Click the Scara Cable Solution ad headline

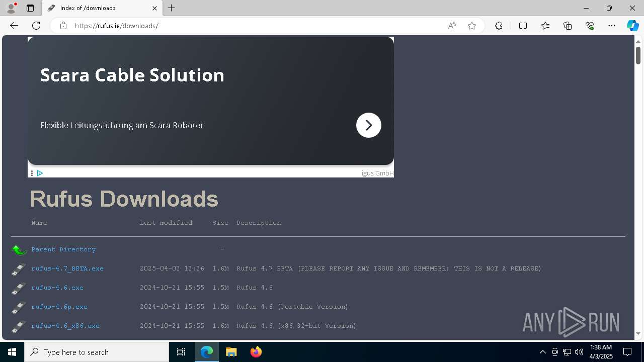(x=132, y=75)
